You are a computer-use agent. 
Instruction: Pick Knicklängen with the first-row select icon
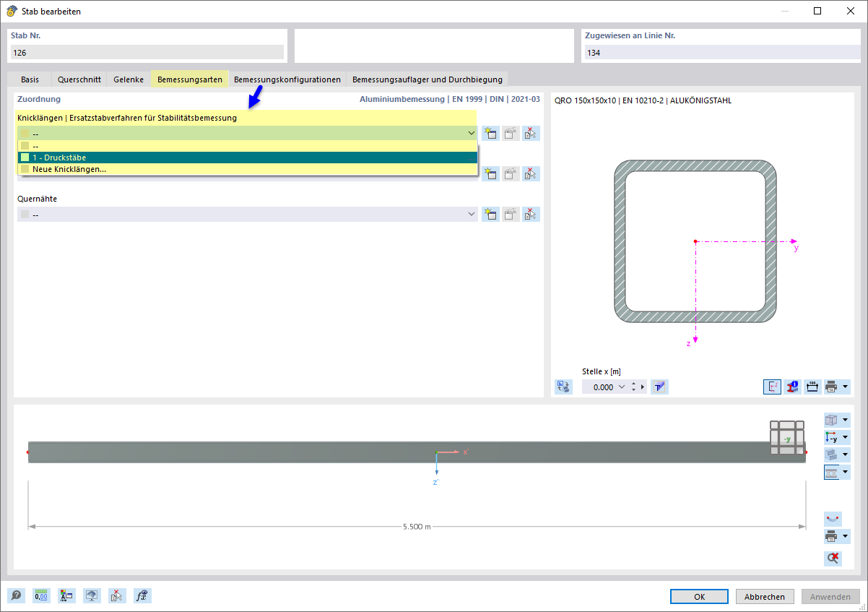pos(531,133)
